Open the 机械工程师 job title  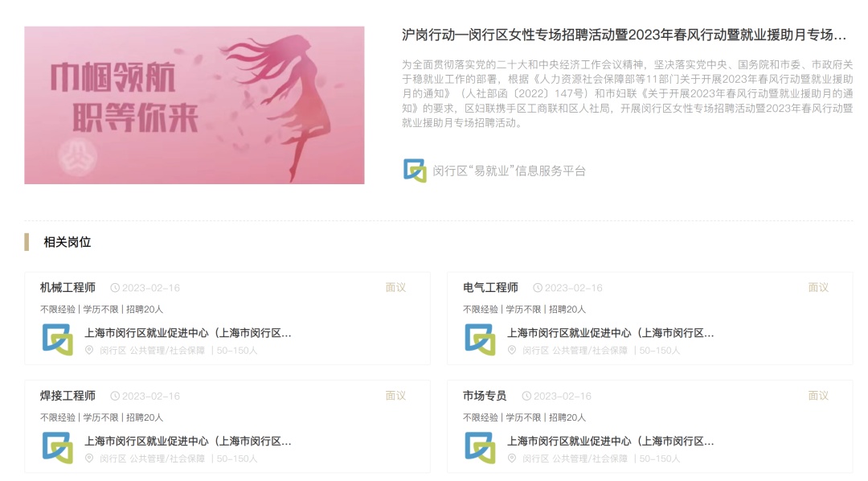coord(68,288)
